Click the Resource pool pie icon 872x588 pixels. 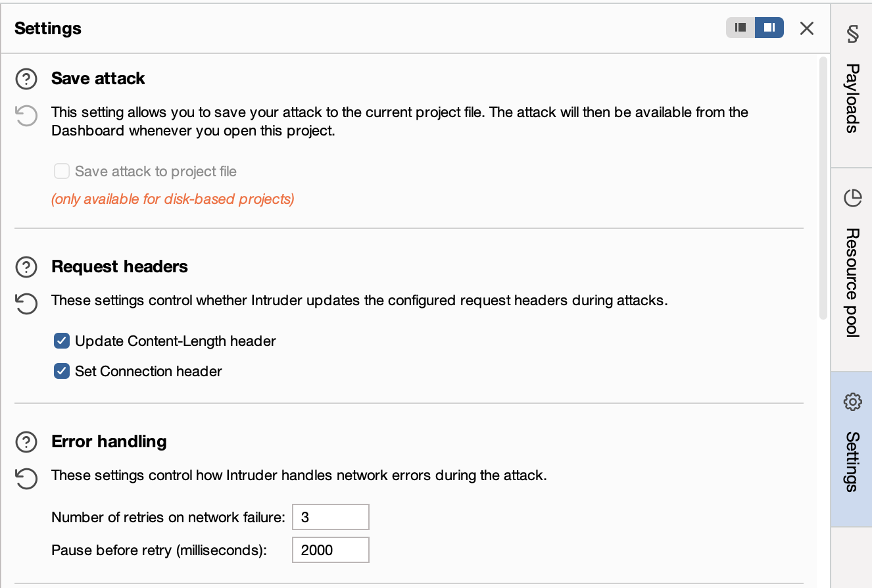tap(852, 197)
